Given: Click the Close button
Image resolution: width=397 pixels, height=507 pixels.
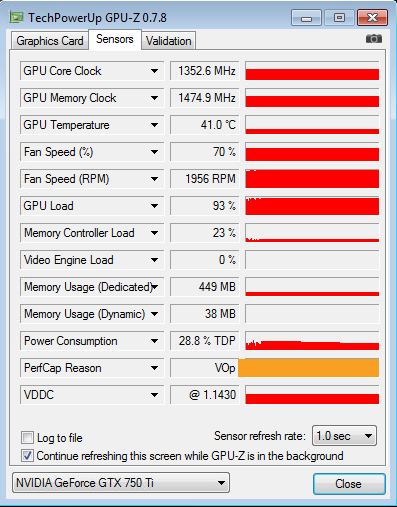Looking at the screenshot, I should click(x=349, y=484).
